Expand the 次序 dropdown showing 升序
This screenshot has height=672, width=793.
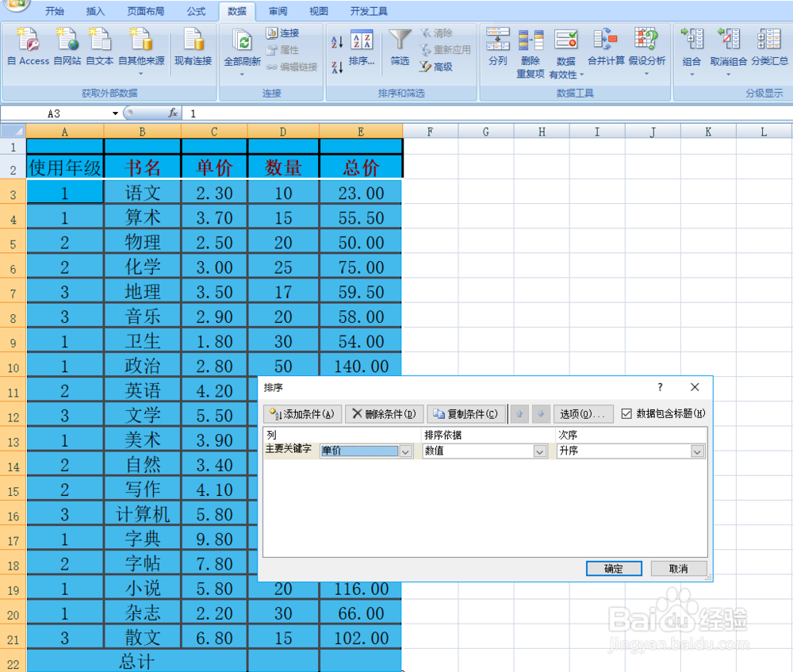pos(697,451)
